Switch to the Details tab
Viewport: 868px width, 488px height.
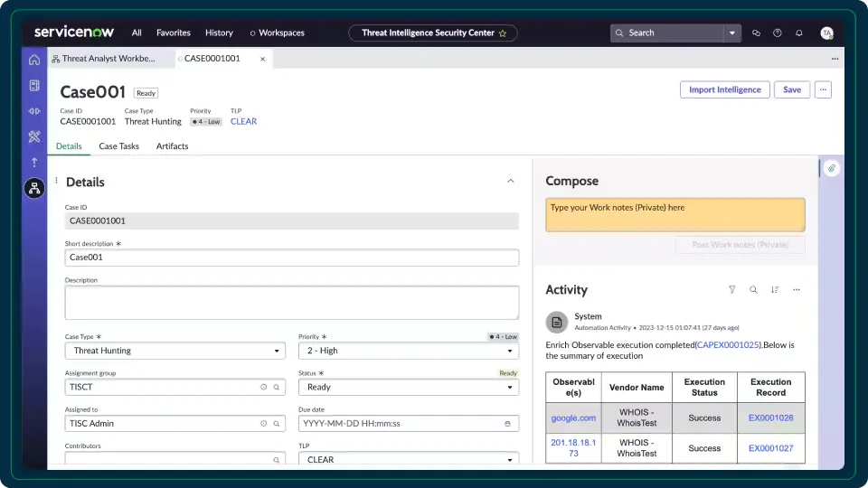coord(69,146)
